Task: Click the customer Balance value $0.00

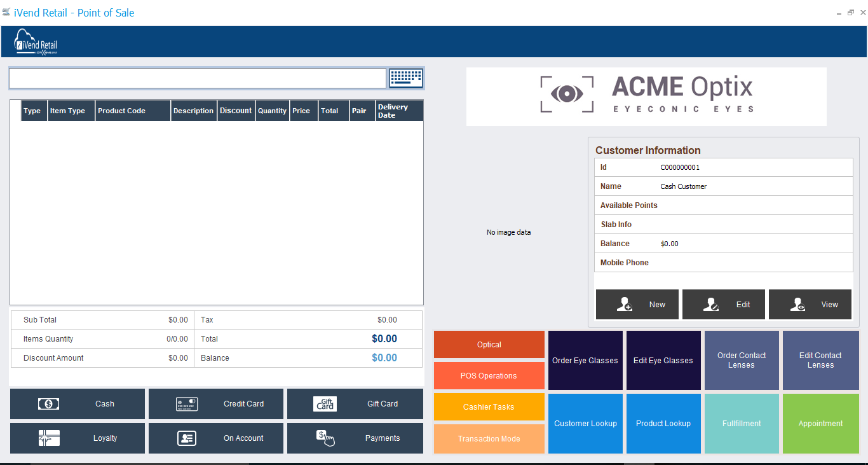Action: point(670,244)
